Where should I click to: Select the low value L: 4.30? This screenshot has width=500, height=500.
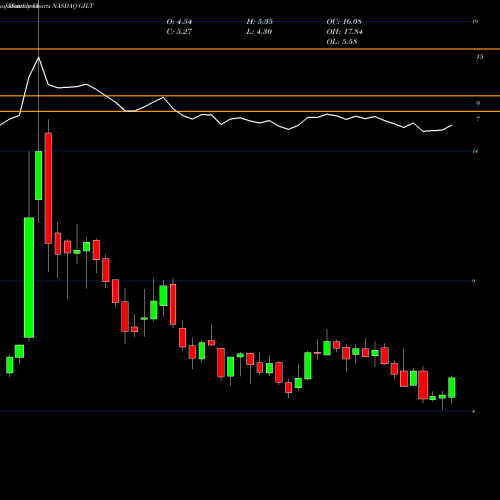click(x=259, y=32)
